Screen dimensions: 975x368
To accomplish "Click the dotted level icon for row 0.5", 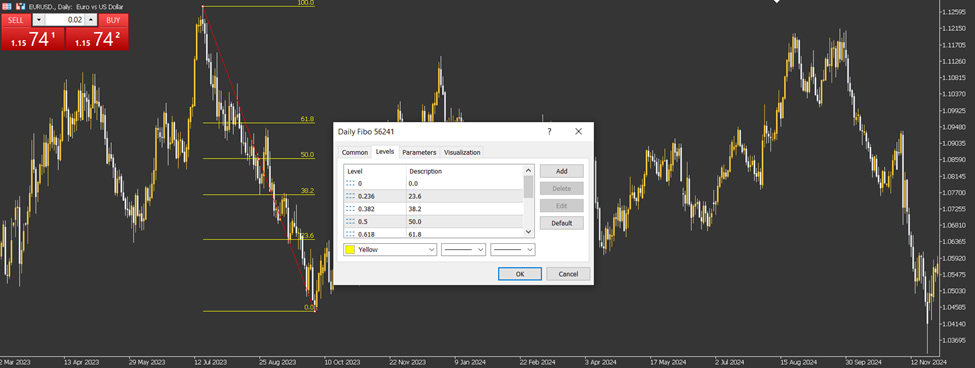I will (x=351, y=221).
